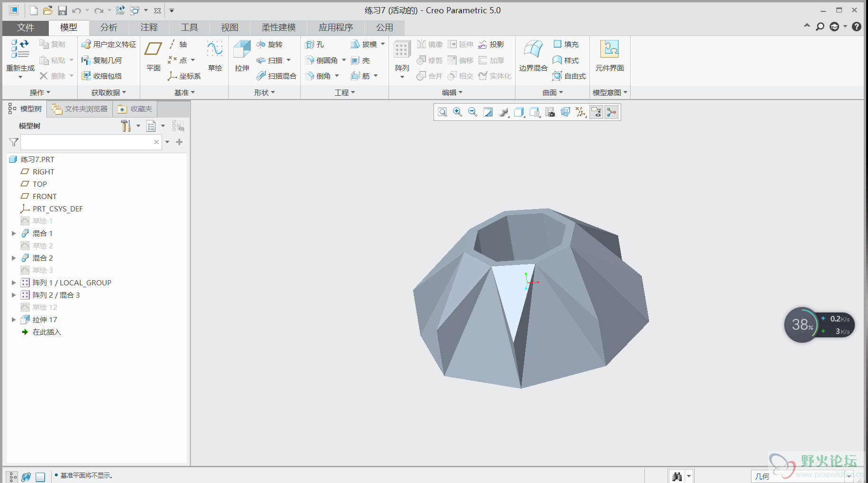Open the 形状 group dropdown
This screenshot has height=483, width=868.
coord(264,92)
